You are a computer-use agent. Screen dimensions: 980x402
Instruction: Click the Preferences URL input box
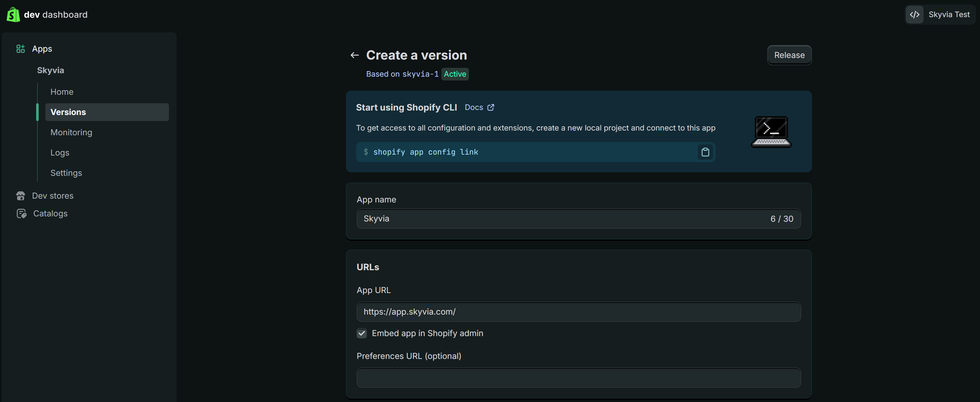(578, 378)
